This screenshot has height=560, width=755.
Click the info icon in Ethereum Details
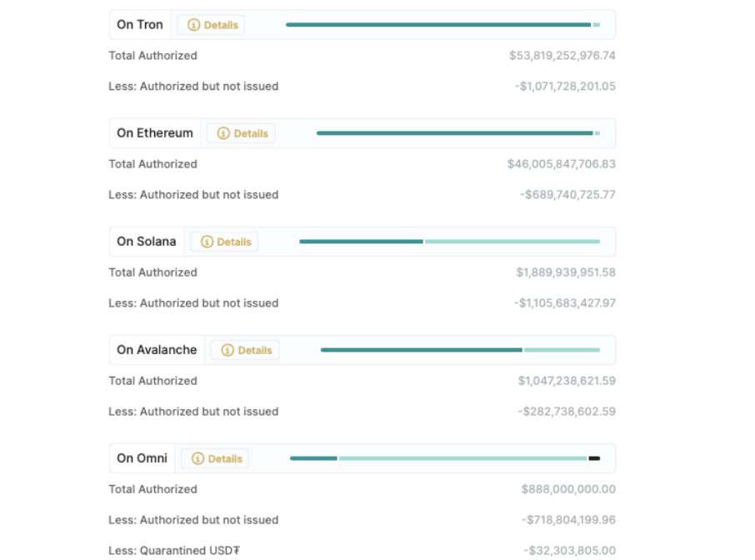(223, 133)
